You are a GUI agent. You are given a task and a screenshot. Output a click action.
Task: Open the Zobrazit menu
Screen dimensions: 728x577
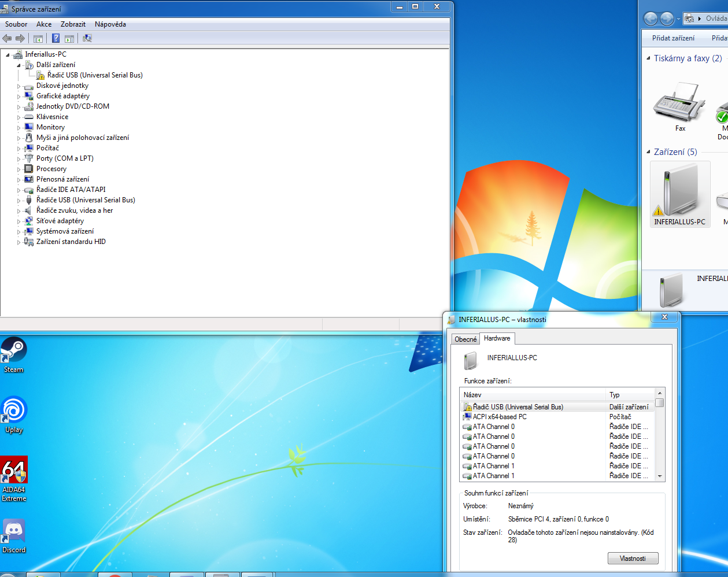(73, 24)
